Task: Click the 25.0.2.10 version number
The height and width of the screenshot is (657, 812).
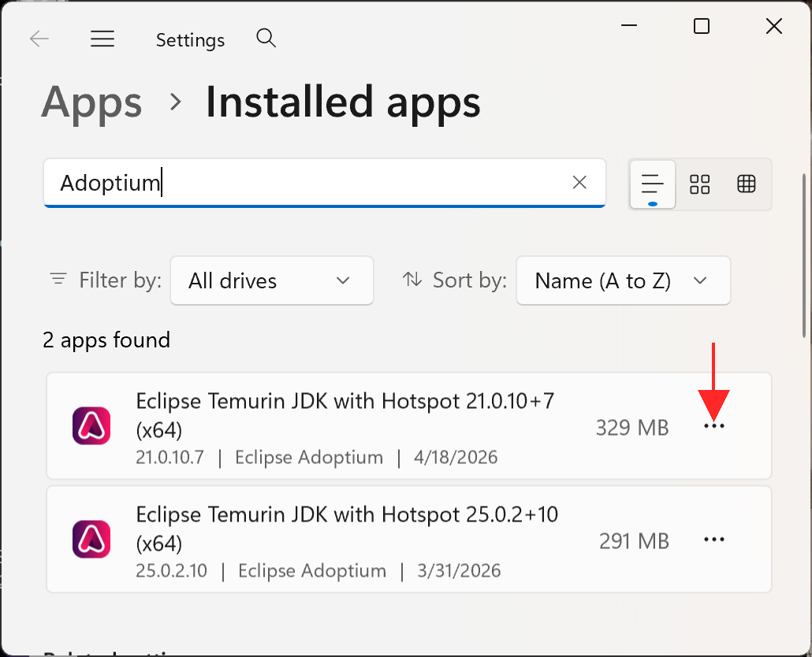Action: (171, 570)
